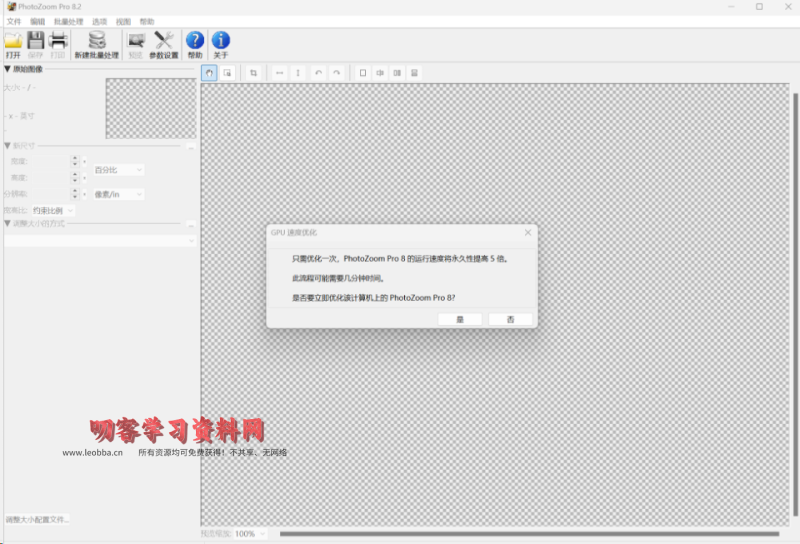The width and height of the screenshot is (800, 544).
Task: Click into the 宽度 input field
Action: [51, 161]
